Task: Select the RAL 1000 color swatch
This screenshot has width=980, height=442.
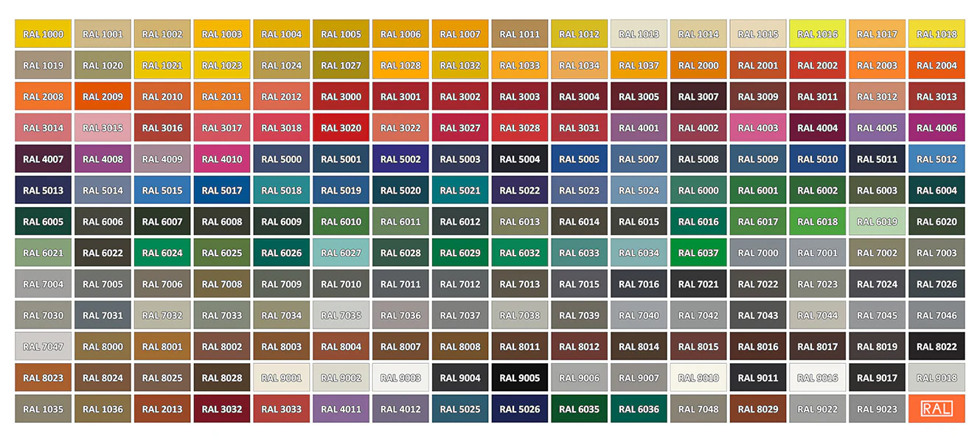Action: click(43, 33)
